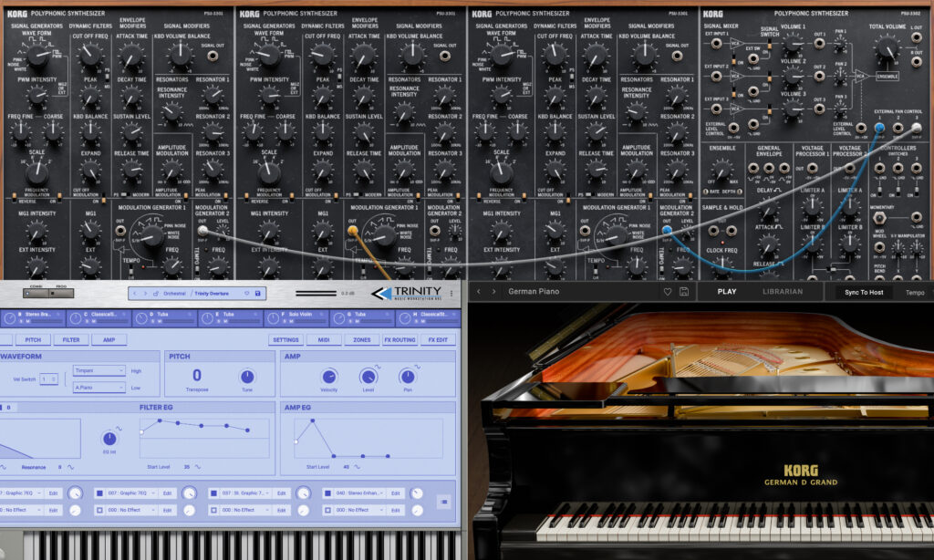
Task: Favorite the German Piano preset with the heart icon
Action: tap(667, 292)
